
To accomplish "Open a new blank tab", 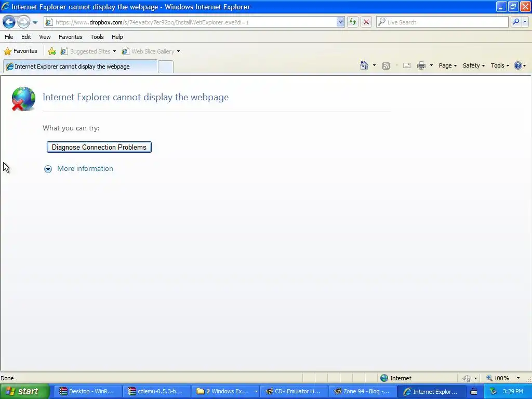I will pyautogui.click(x=166, y=67).
